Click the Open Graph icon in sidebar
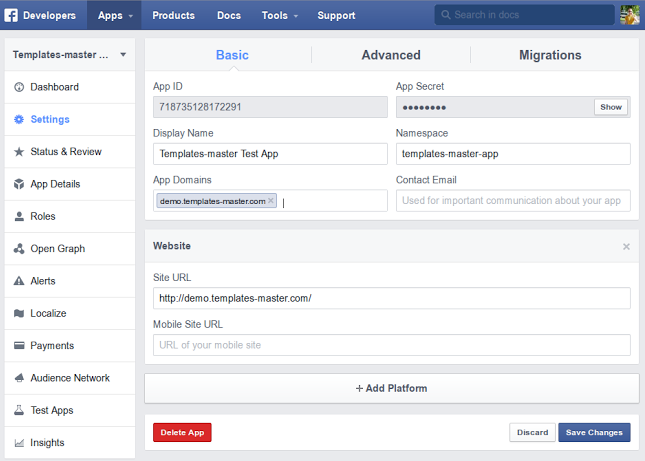This screenshot has height=461, width=645. pyautogui.click(x=20, y=249)
